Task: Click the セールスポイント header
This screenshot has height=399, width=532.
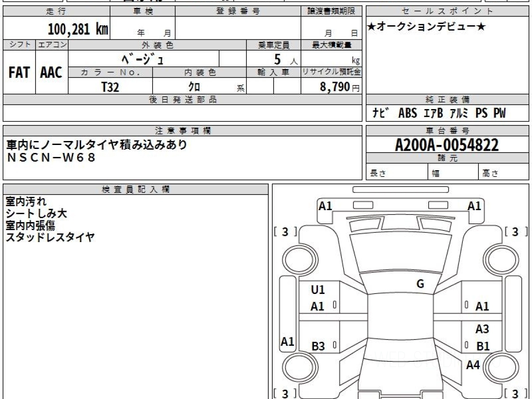Action: click(x=448, y=12)
